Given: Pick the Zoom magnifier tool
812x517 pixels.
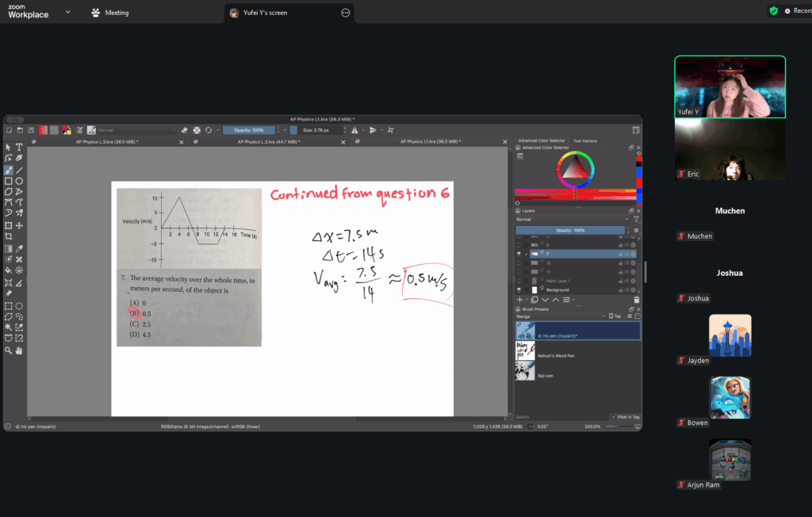Looking at the screenshot, I should (x=9, y=350).
